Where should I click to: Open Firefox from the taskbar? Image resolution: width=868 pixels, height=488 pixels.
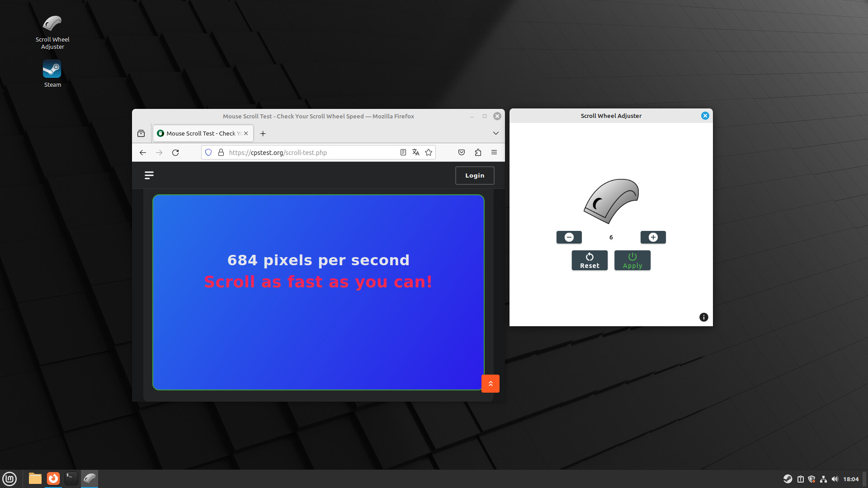[53, 479]
